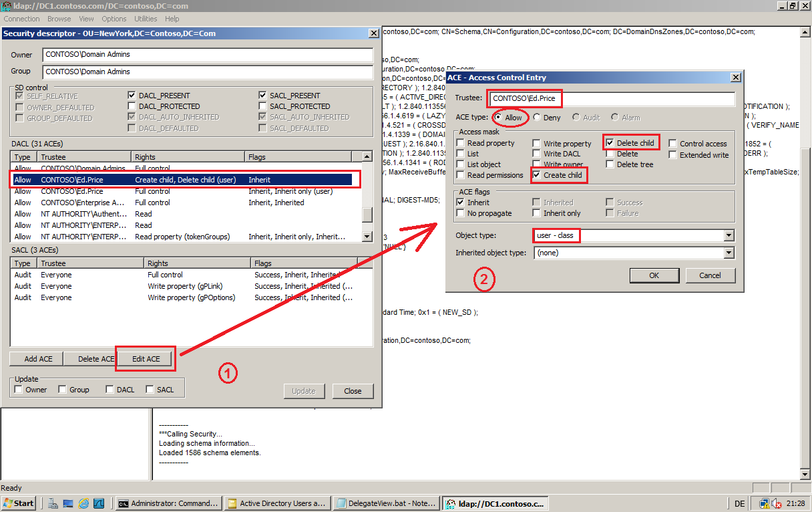Check the Read property access mask box
The width and height of the screenshot is (812, 512).
tap(461, 143)
